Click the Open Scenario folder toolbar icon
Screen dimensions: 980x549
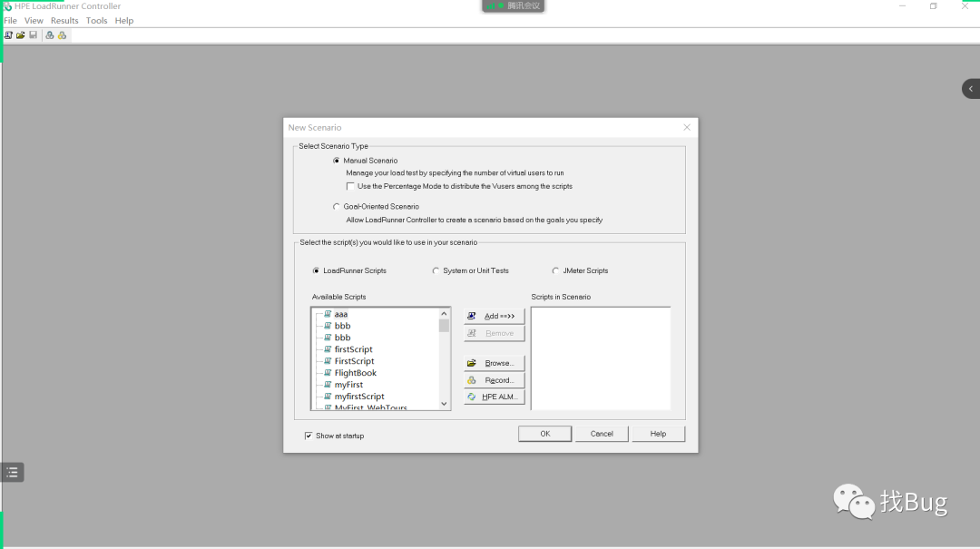pos(21,35)
